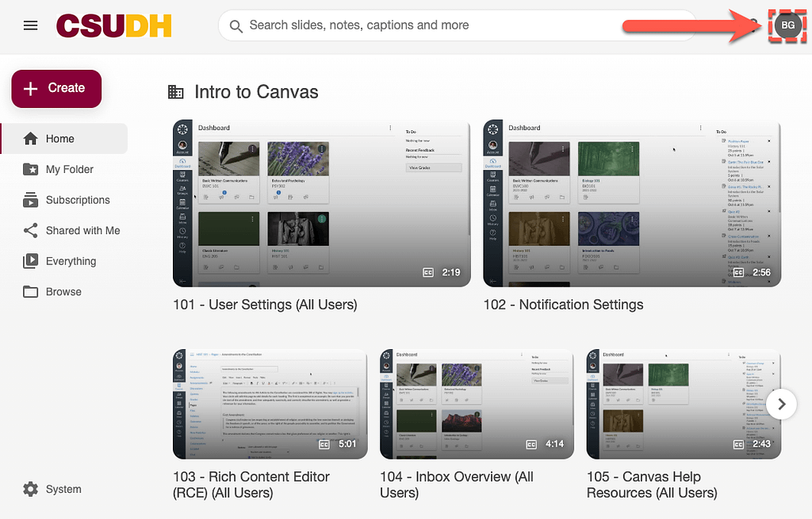The width and height of the screenshot is (812, 519).
Task: Click the search magnifier icon
Action: [x=236, y=26]
